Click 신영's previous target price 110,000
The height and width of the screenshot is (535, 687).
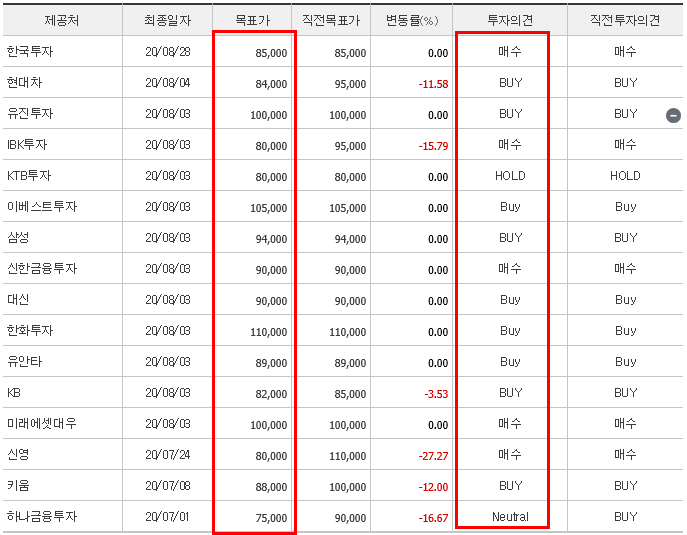[347, 456]
